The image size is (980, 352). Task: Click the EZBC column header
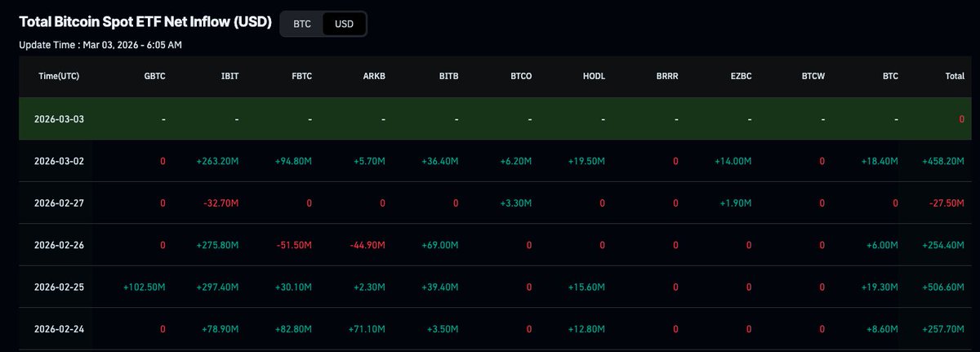coord(741,76)
